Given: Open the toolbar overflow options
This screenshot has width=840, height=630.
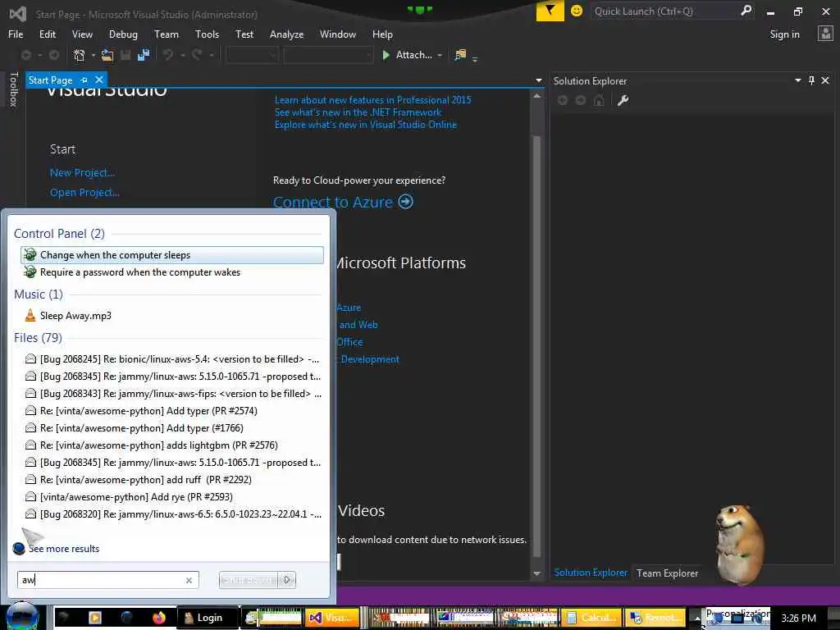Looking at the screenshot, I should point(475,58).
